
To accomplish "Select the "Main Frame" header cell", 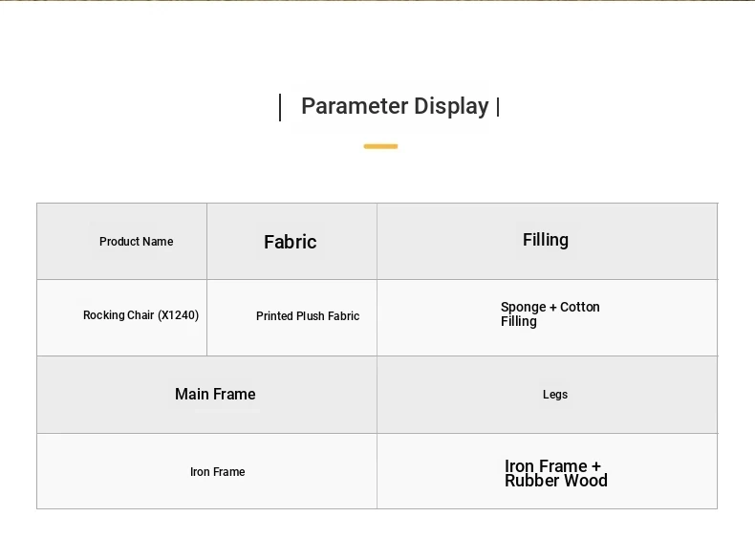I will 215,394.
